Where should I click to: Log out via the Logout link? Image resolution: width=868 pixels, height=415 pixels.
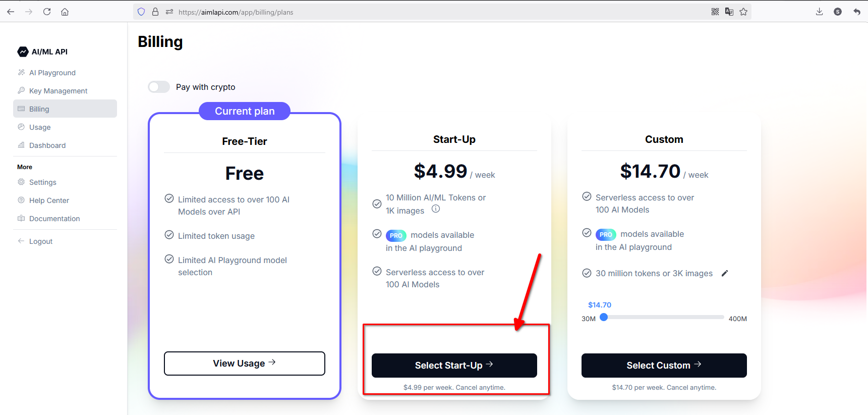click(40, 241)
